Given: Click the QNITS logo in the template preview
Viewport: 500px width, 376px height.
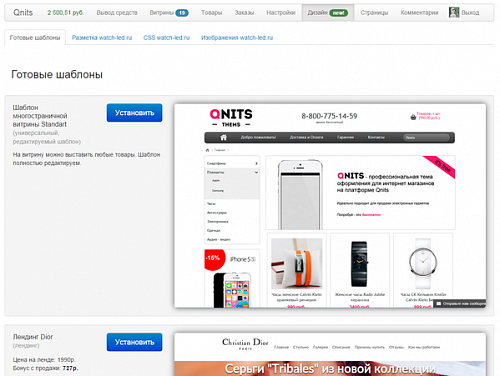Looking at the screenshot, I should coord(231,118).
